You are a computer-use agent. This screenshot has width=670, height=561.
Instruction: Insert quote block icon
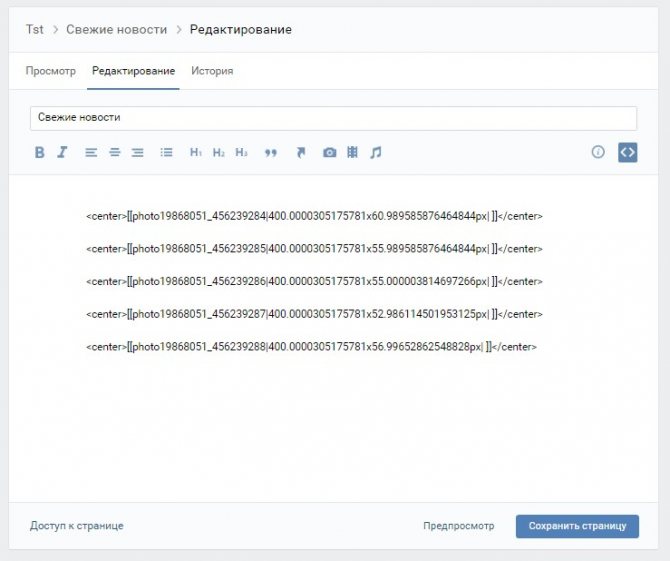point(270,153)
